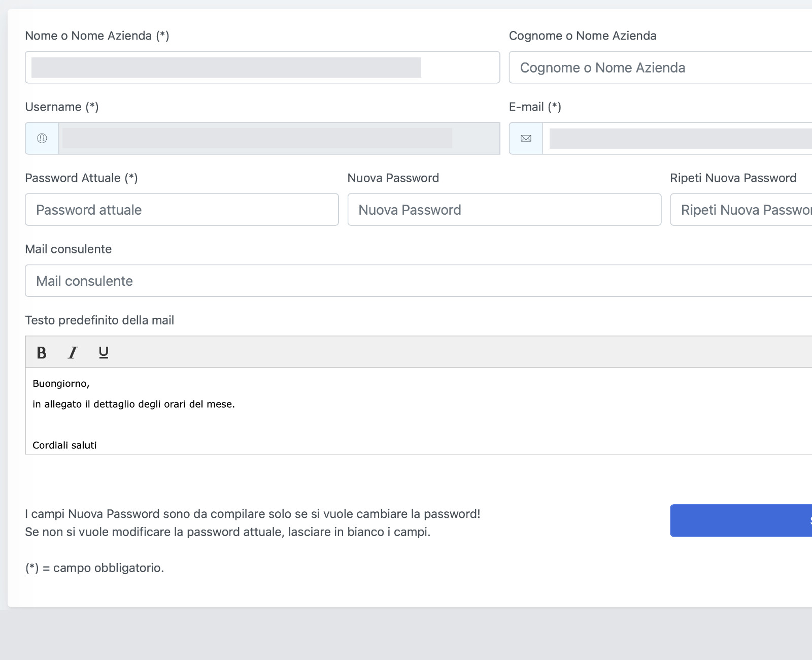Click the envelope icon beside E-mail field
The width and height of the screenshot is (812, 660).
pyautogui.click(x=526, y=138)
